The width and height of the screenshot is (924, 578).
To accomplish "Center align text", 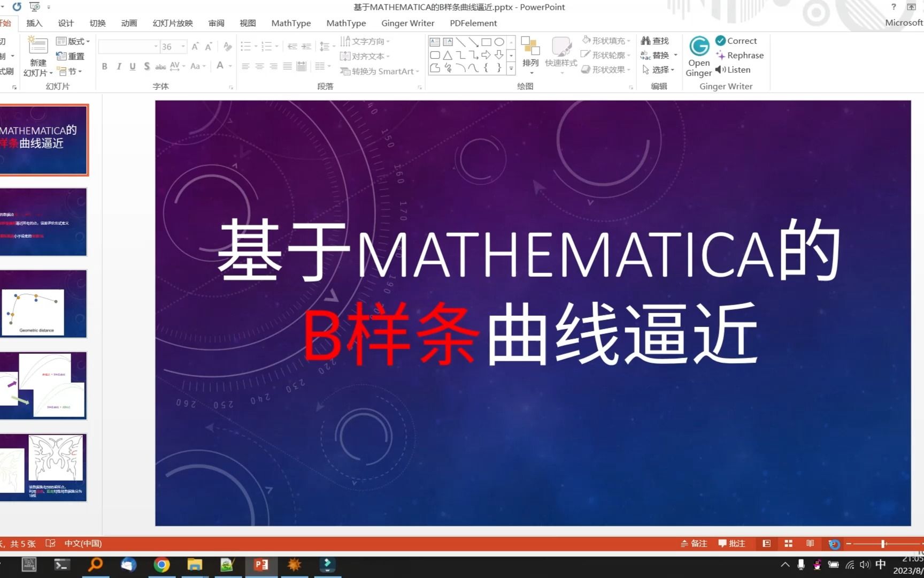I will coord(259,66).
